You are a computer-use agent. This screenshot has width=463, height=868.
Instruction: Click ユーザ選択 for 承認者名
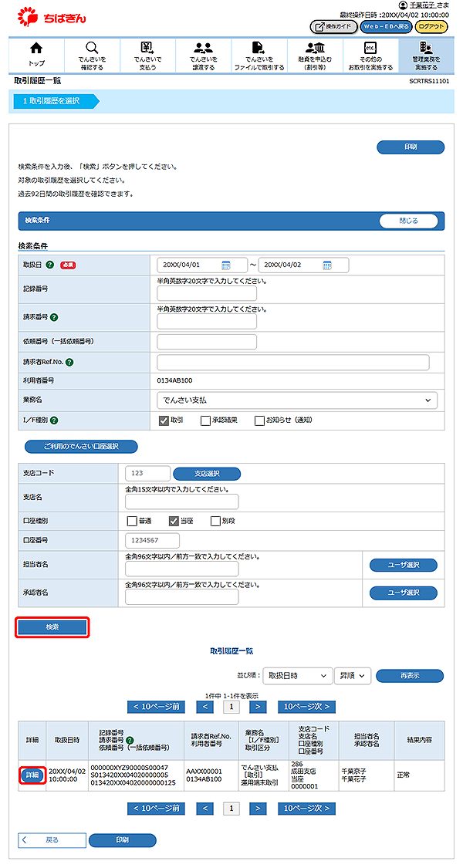[x=403, y=593]
